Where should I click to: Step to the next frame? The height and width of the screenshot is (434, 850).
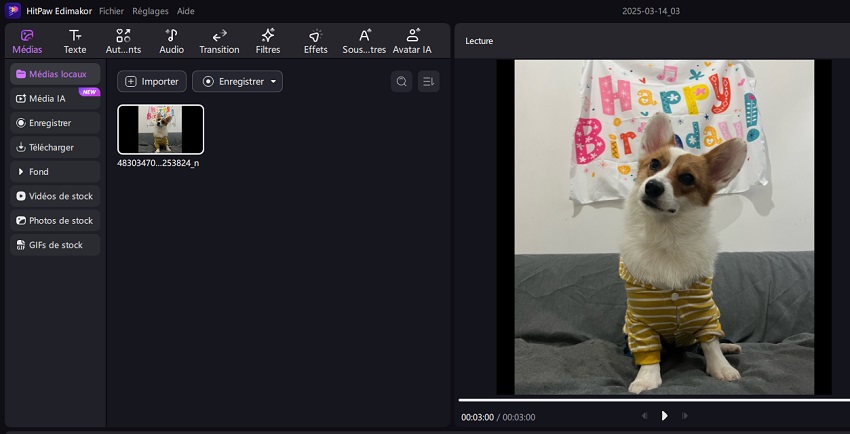685,416
